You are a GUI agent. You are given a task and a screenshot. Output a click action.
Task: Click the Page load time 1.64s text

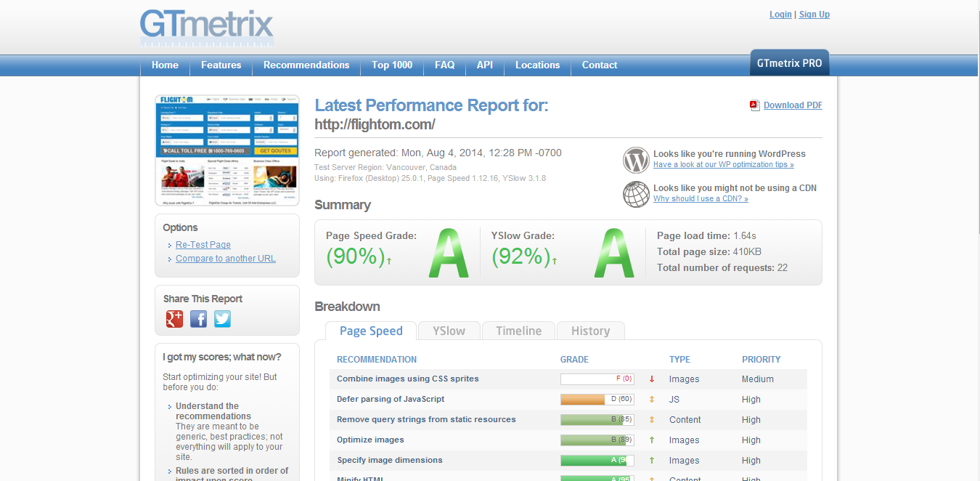pos(706,236)
